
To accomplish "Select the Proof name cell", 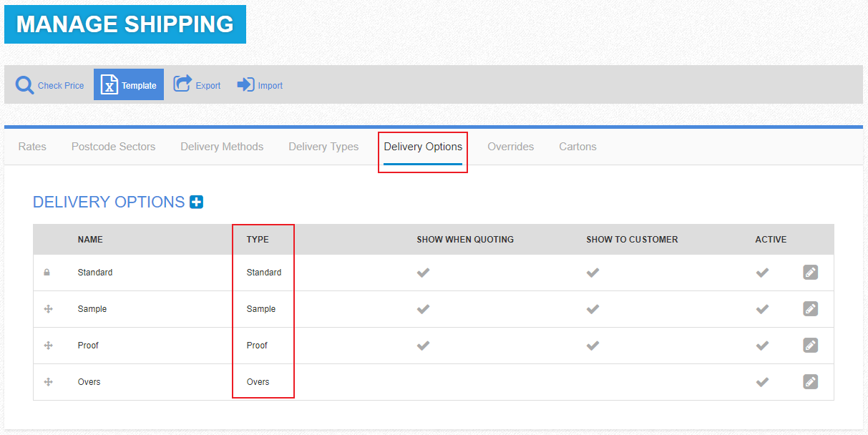I will click(88, 346).
